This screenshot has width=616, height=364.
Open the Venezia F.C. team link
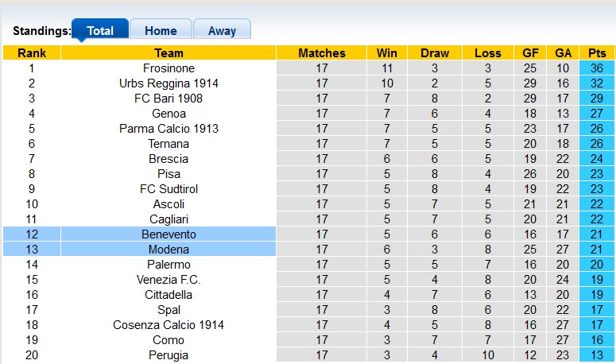(x=169, y=280)
